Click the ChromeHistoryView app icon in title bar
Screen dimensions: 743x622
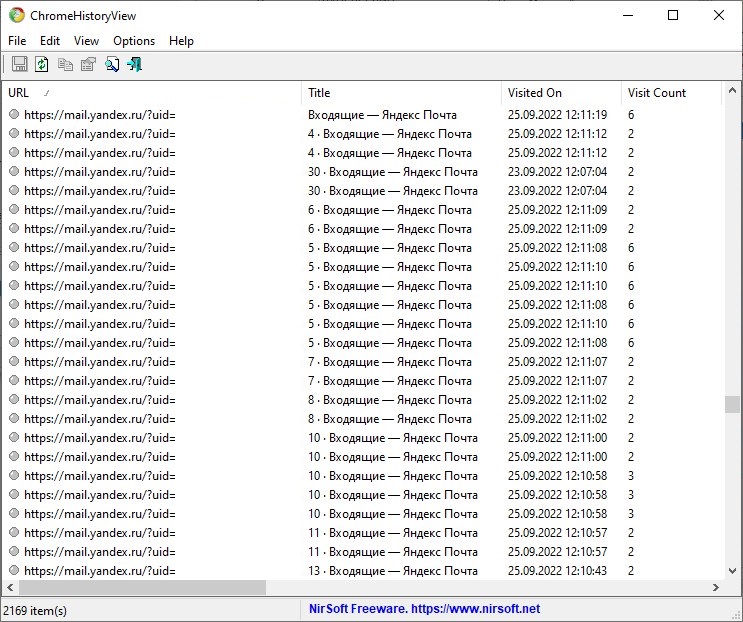(17, 16)
